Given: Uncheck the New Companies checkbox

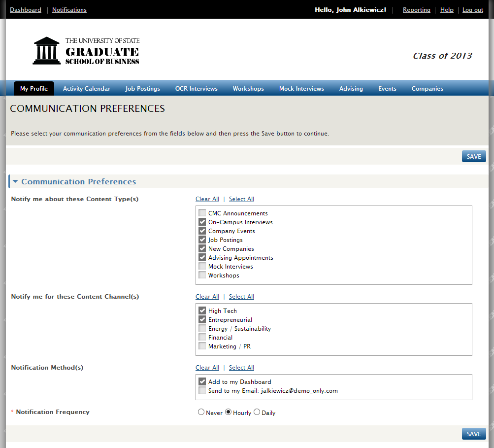Looking at the screenshot, I should (202, 248).
